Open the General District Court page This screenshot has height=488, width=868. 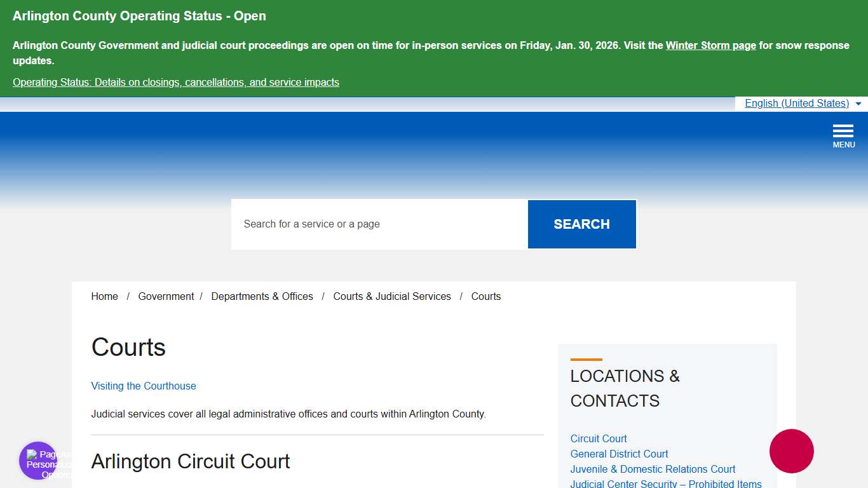tap(619, 454)
